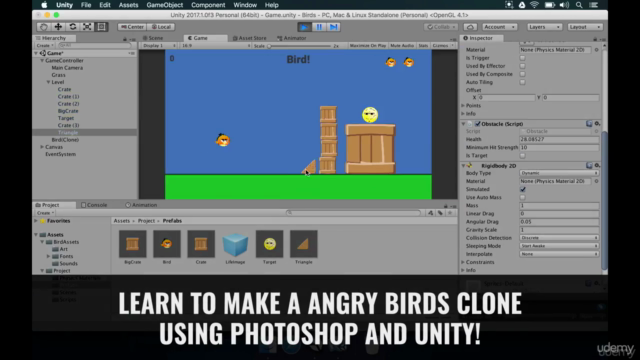Uncheck the Simulated checkbox
The image size is (640, 360).
click(x=522, y=189)
